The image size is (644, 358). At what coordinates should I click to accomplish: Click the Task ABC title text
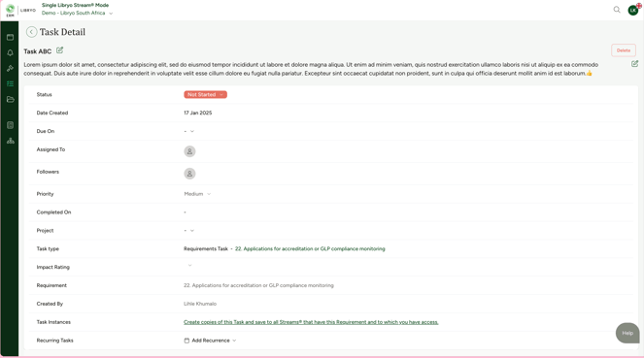pyautogui.click(x=37, y=51)
